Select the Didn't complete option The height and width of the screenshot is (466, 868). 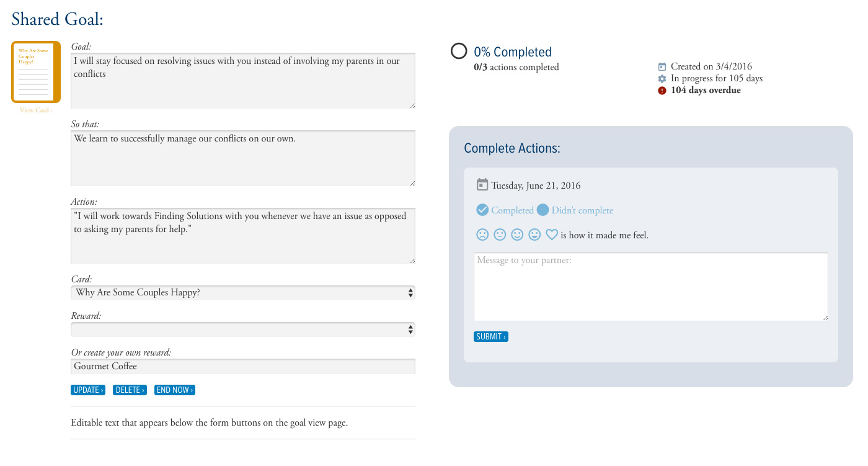click(x=575, y=210)
